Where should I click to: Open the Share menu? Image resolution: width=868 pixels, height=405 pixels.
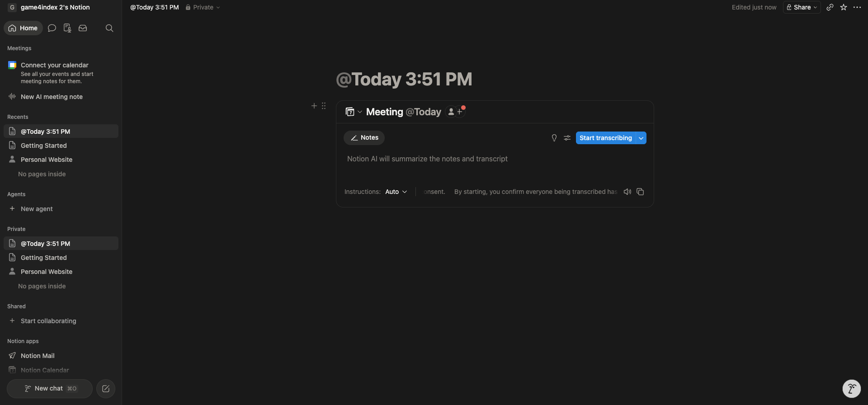pyautogui.click(x=802, y=7)
